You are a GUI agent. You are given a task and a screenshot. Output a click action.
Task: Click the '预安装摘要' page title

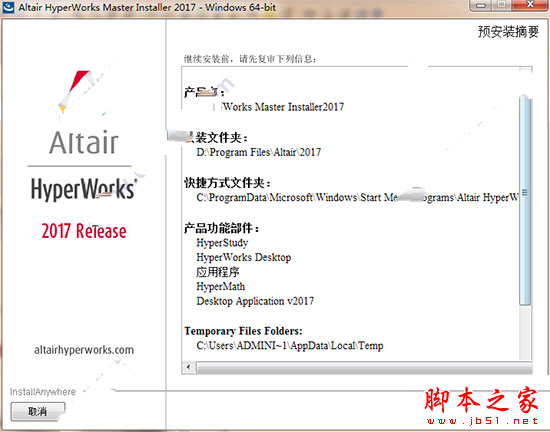tap(508, 32)
